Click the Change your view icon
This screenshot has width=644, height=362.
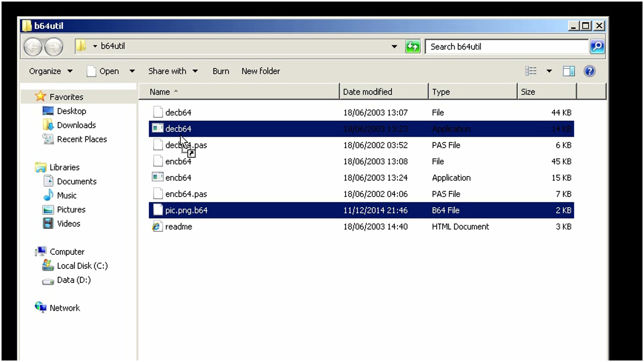(x=531, y=71)
